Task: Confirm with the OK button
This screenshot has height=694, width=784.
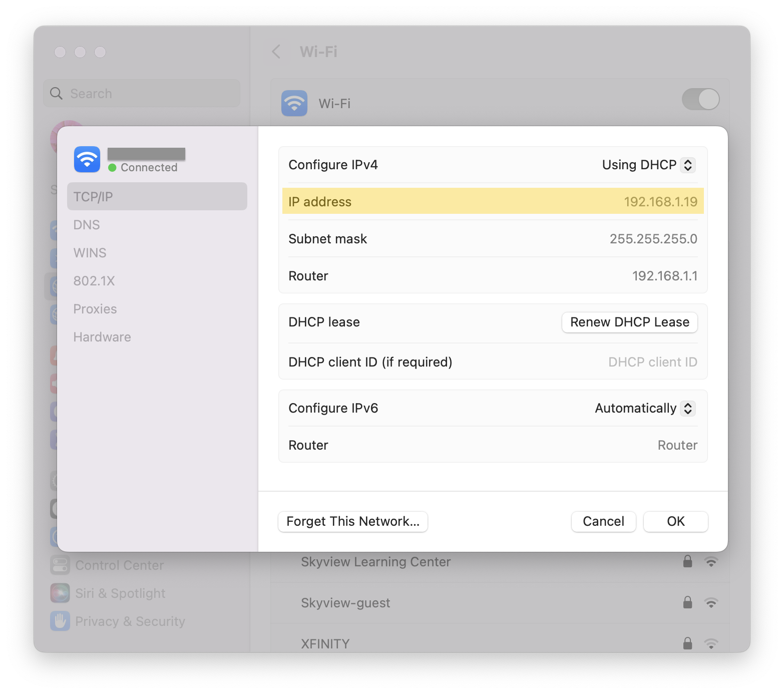Action: point(675,521)
